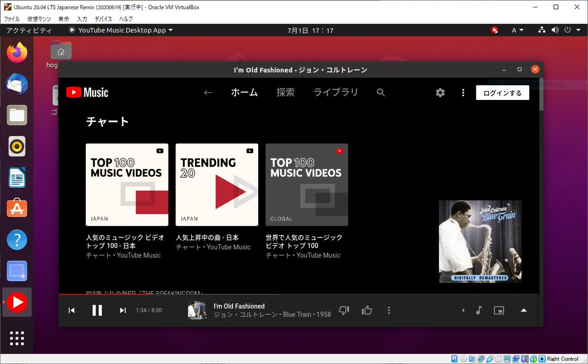Open the top bar three-dot menu

(463, 93)
